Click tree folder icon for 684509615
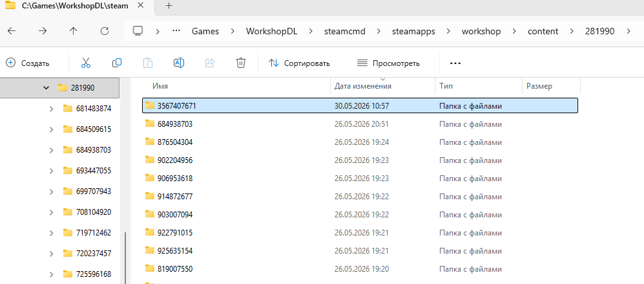 (x=68, y=129)
